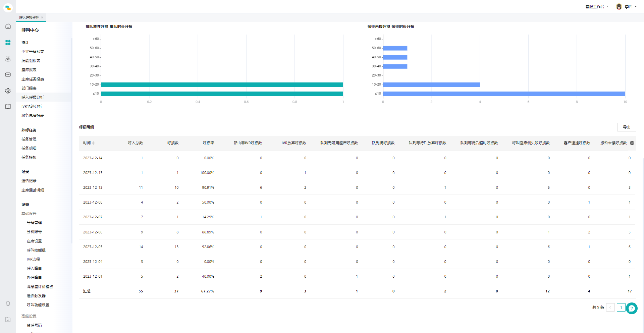Click the 李四 user avatar
Viewport: 644px width, 333px height.
(619, 7)
